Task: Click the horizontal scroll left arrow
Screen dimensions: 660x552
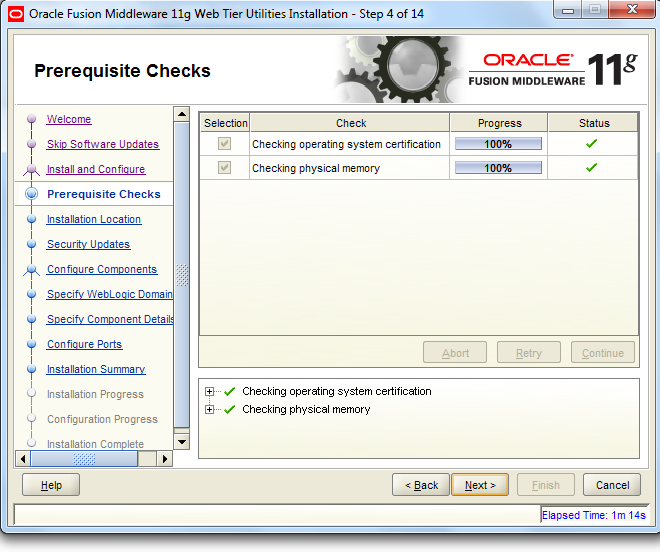Action: pyautogui.click(x=23, y=459)
